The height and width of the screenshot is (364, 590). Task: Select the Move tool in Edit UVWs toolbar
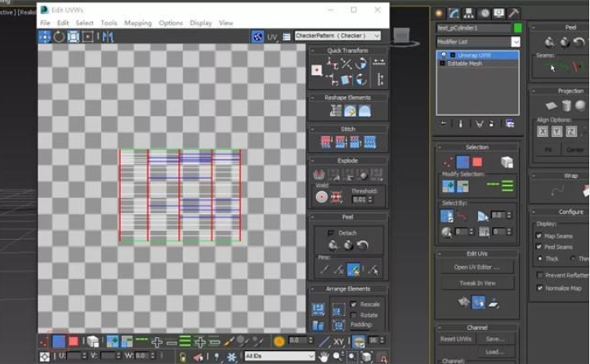(x=44, y=37)
